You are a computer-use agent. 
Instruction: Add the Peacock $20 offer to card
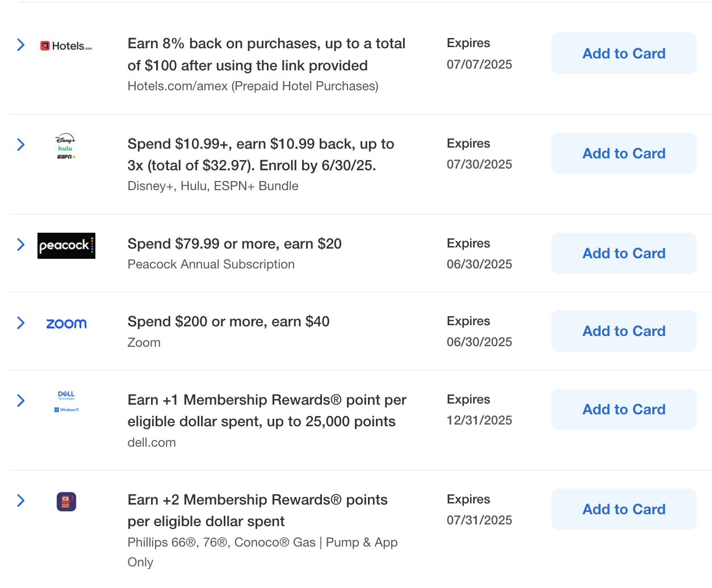[623, 253]
